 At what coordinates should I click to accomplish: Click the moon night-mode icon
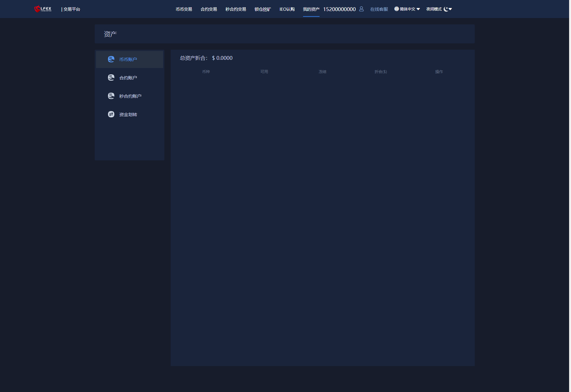pos(446,9)
